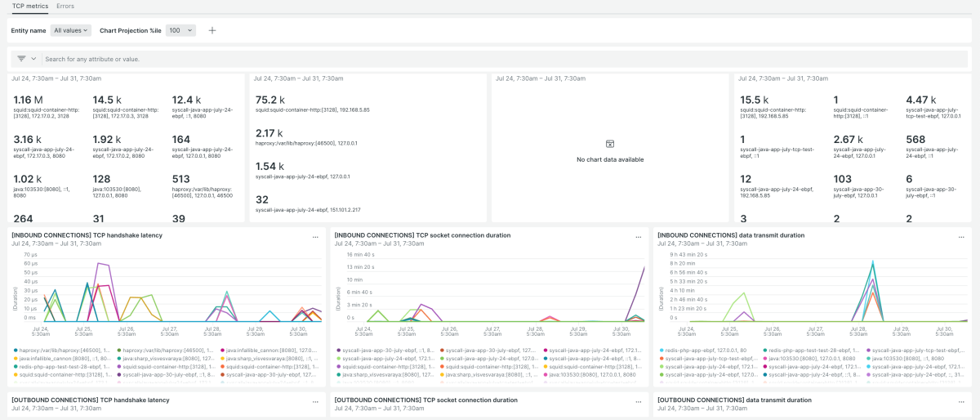Open ellipsis menu for Inbound TCP handshake latency chart
Image resolution: width=980 pixels, height=420 pixels.
315,236
